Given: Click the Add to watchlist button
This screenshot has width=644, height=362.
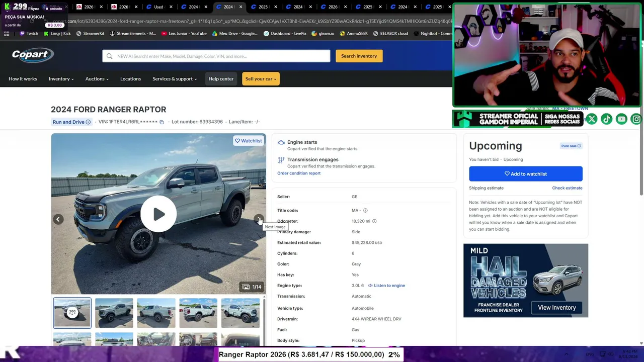Looking at the screenshot, I should click(526, 174).
